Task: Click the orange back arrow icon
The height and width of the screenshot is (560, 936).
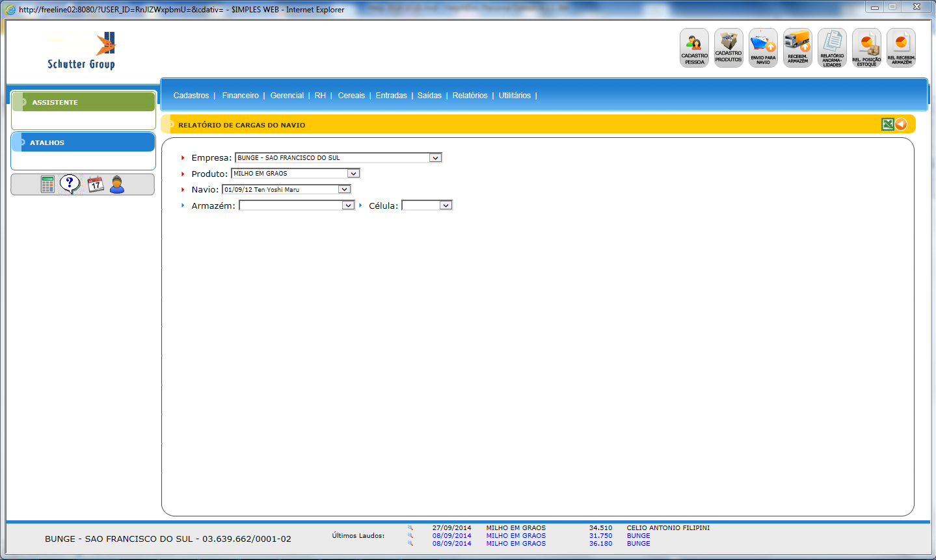Action: [x=901, y=124]
